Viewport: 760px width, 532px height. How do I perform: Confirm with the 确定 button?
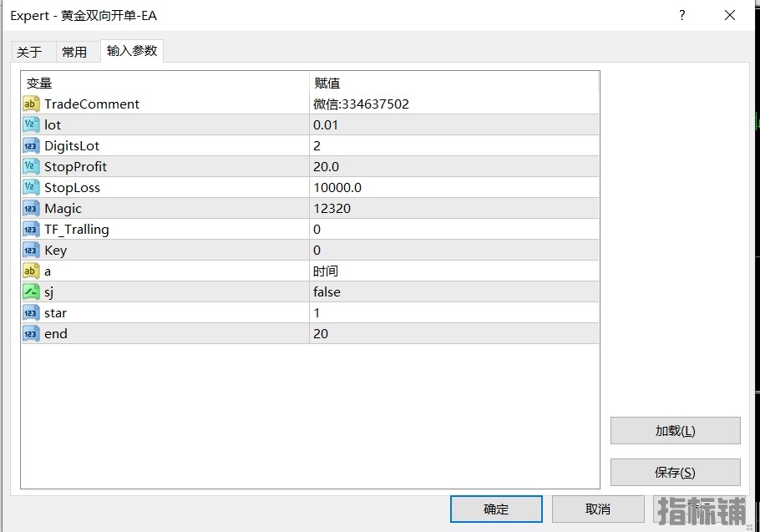coord(496,509)
